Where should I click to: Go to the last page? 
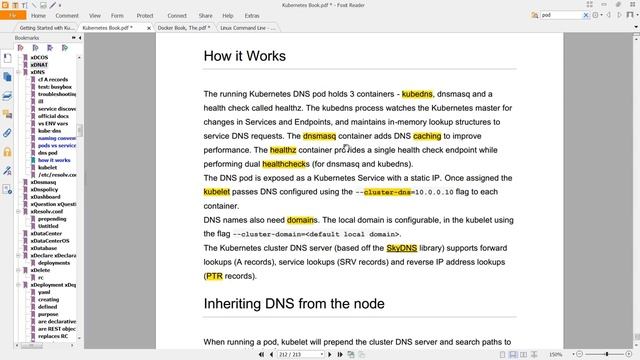340,354
